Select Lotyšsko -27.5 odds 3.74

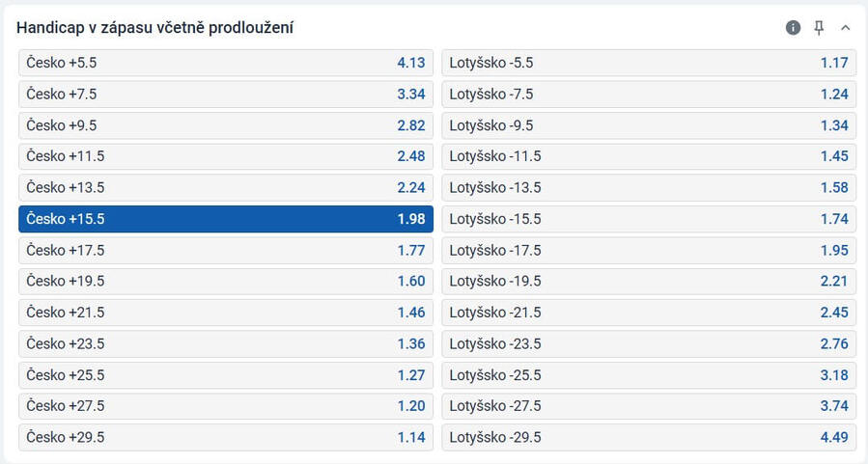(649, 406)
